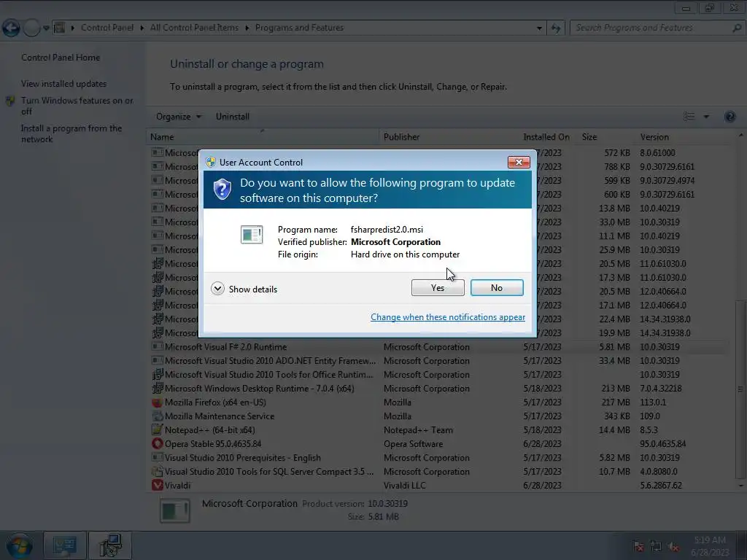Screen dimensions: 747x560
Task: Open Turn Windows features on or off
Action: tap(77, 106)
